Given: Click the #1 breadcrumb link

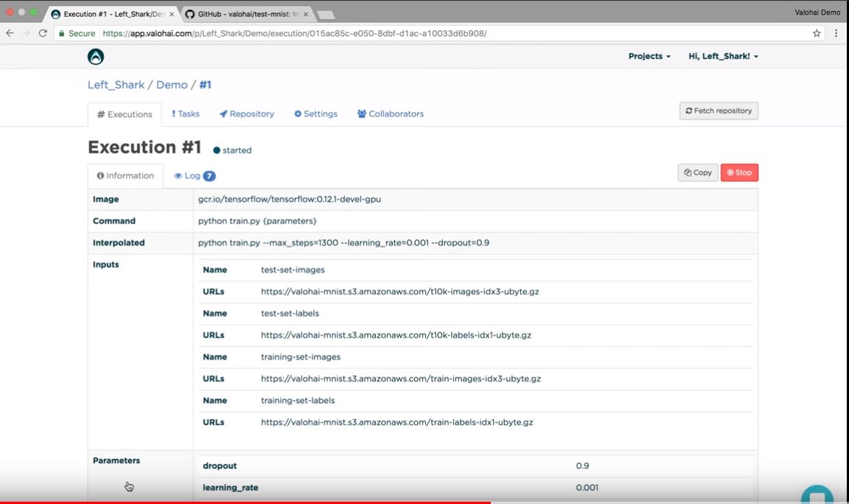Looking at the screenshot, I should 205,85.
